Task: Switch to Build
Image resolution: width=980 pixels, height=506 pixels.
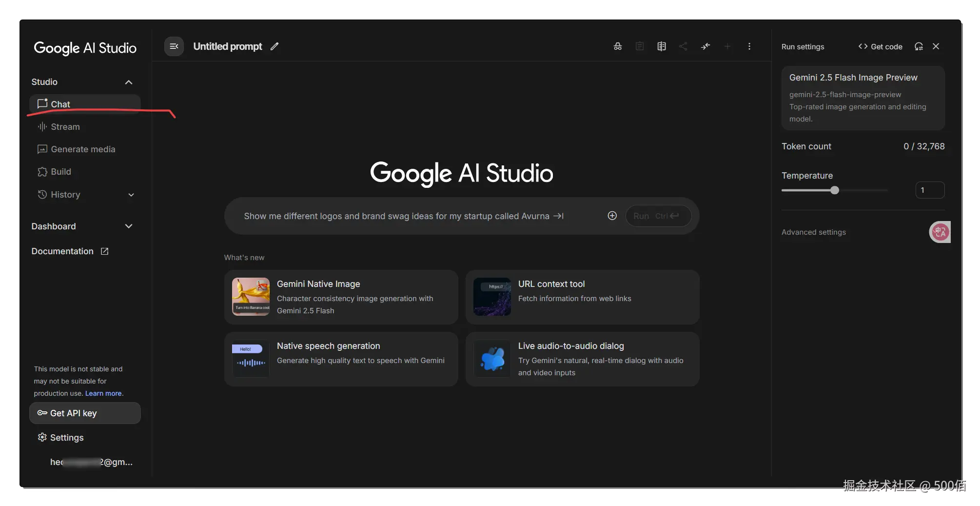Action: tap(85, 172)
